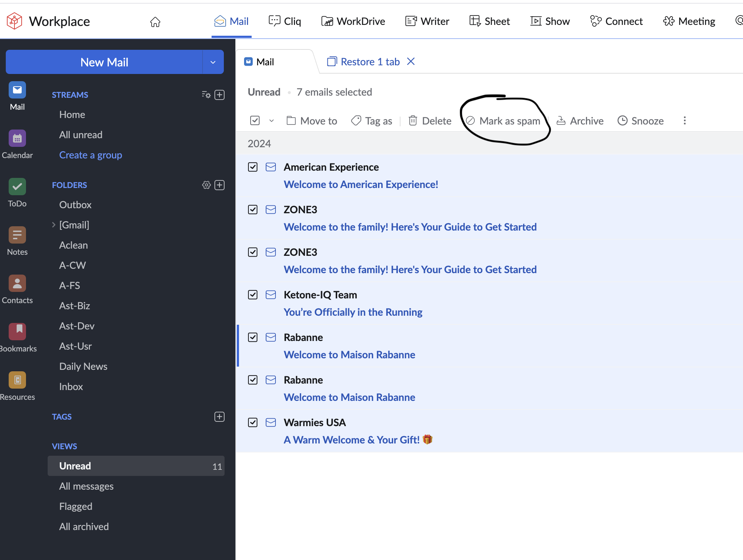Viewport: 743px width, 560px height.
Task: Open more actions three-dot menu
Action: click(685, 121)
